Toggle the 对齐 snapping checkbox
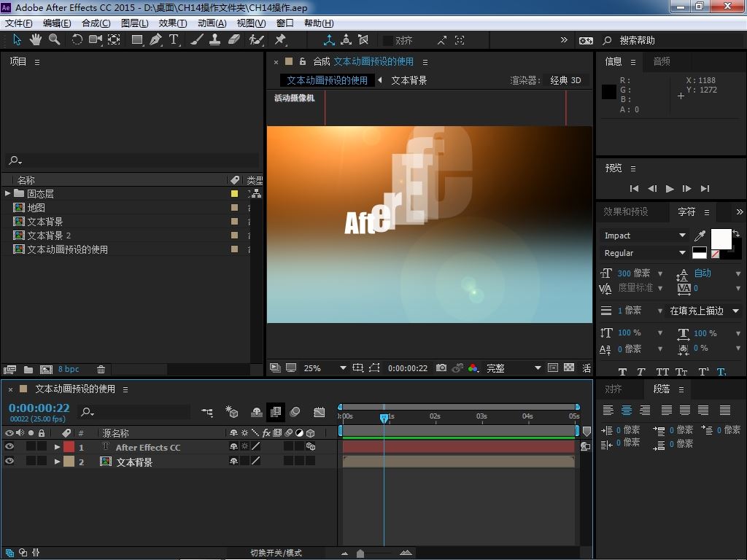747x560 pixels. click(x=388, y=41)
